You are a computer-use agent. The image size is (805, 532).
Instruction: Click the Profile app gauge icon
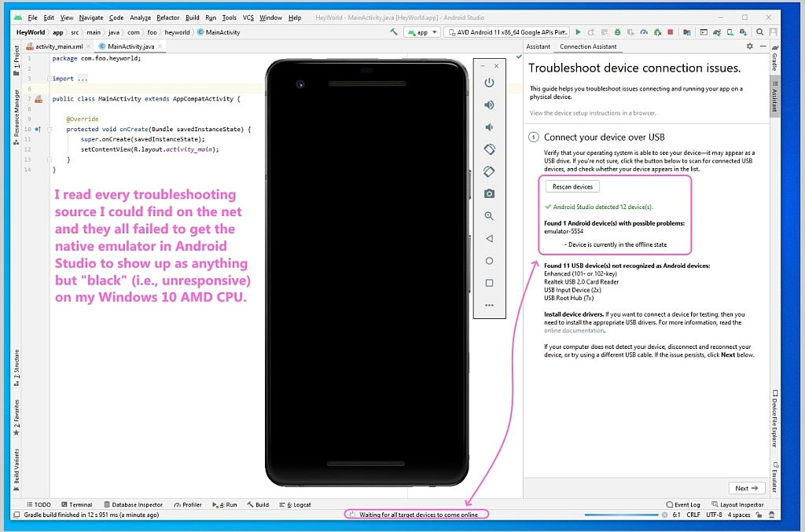click(x=644, y=31)
